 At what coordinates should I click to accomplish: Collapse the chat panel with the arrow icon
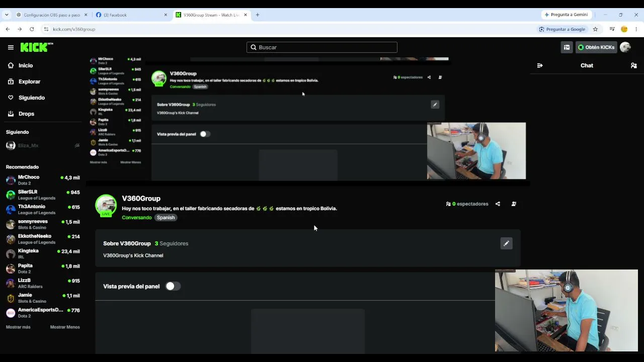(540, 65)
